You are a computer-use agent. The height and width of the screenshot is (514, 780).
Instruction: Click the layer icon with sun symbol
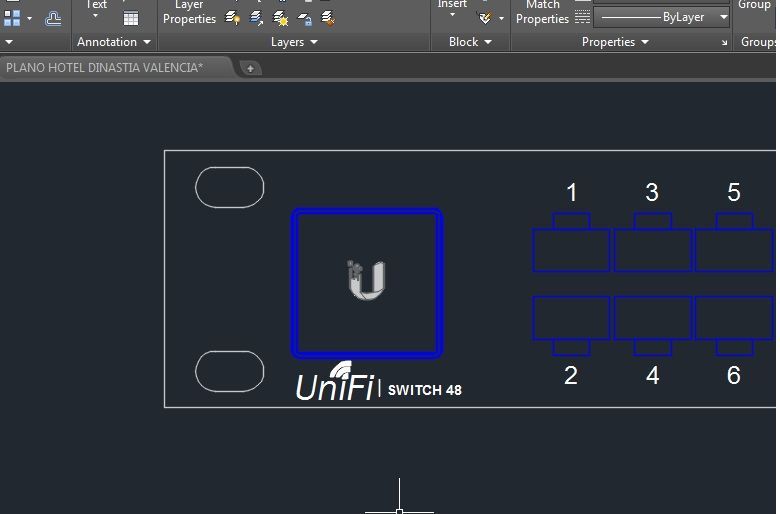point(281,18)
